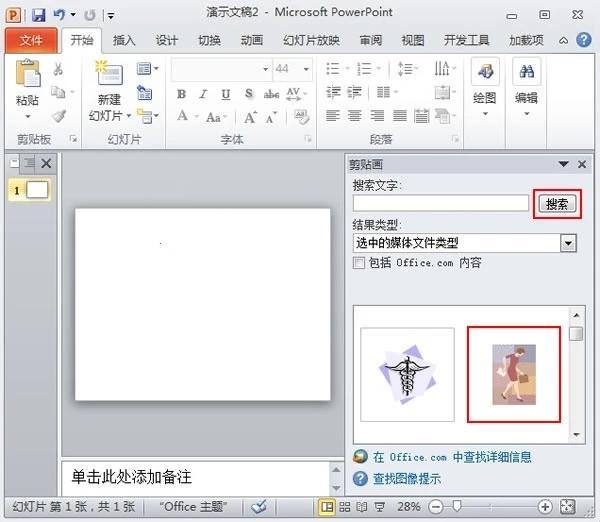Screen dimensions: 600x522
Task: Open the Bullets list dropdown
Action: click(x=347, y=69)
